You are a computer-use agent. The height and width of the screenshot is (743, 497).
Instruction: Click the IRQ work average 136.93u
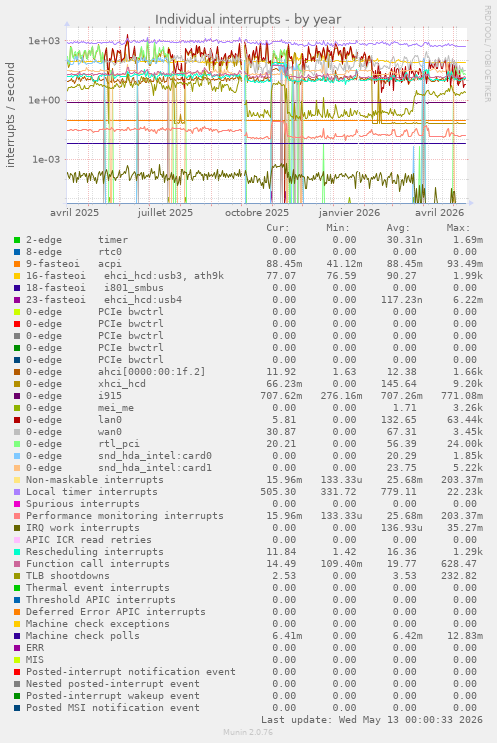tap(401, 528)
